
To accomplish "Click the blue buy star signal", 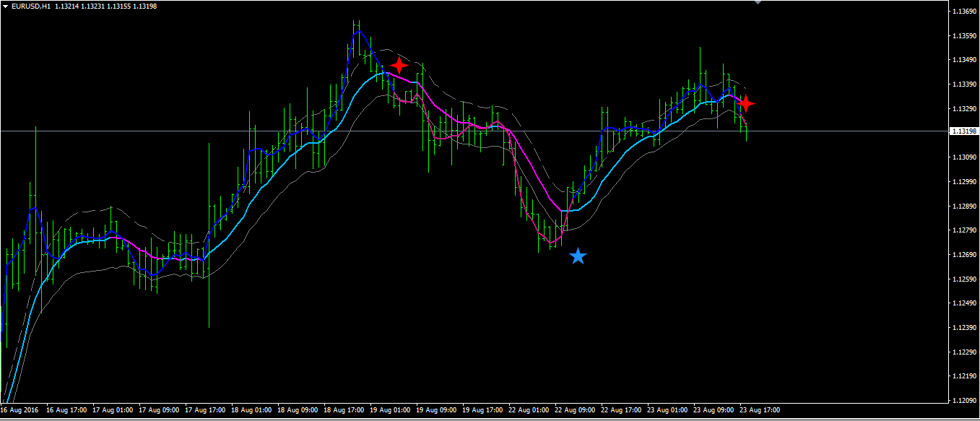I will (x=578, y=256).
